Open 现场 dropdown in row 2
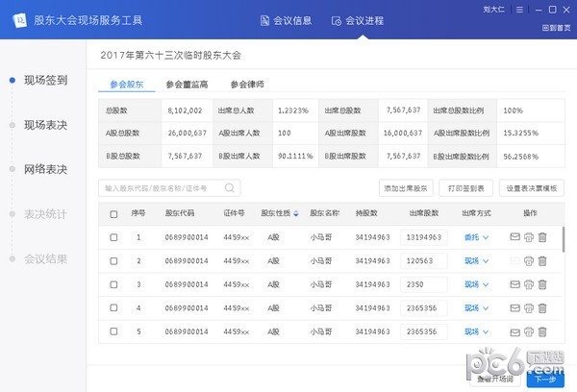This screenshot has height=392, width=577. (476, 260)
